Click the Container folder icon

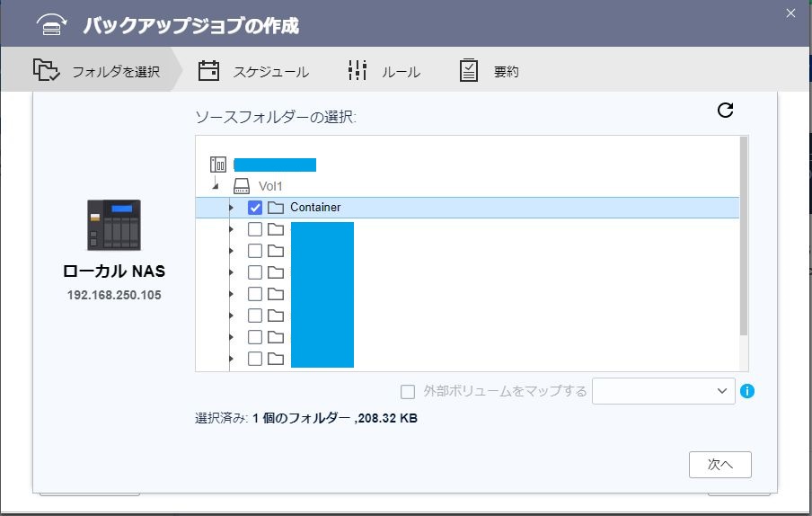(x=276, y=208)
